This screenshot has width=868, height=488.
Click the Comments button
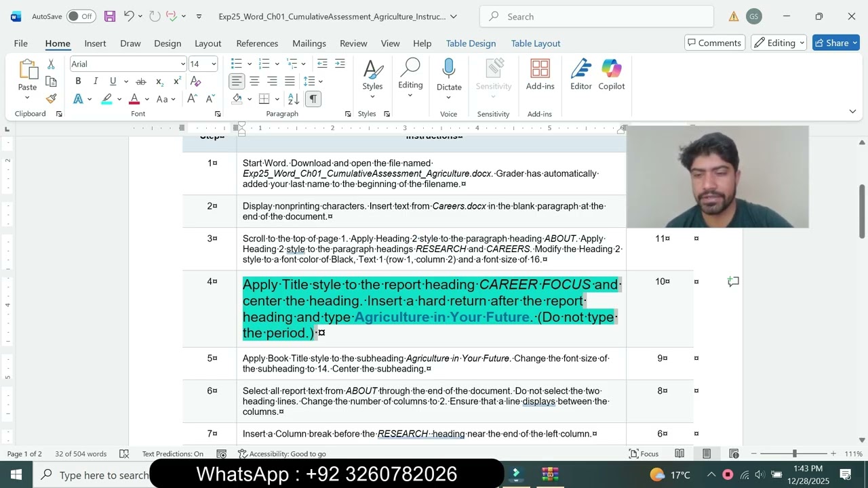(x=715, y=43)
